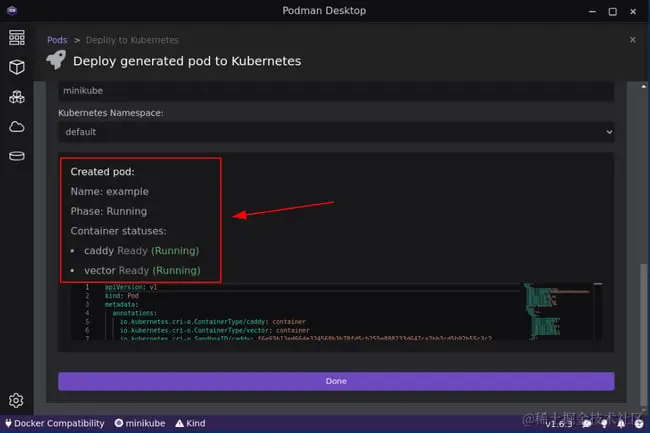Click the vector Ready (Running) status
Image resolution: width=650 pixels, height=433 pixels.
(142, 271)
